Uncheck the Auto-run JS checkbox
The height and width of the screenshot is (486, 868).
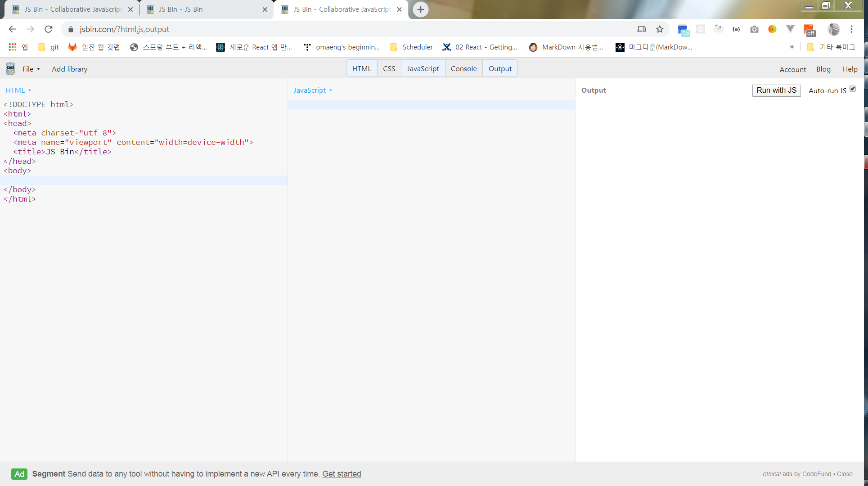click(853, 89)
